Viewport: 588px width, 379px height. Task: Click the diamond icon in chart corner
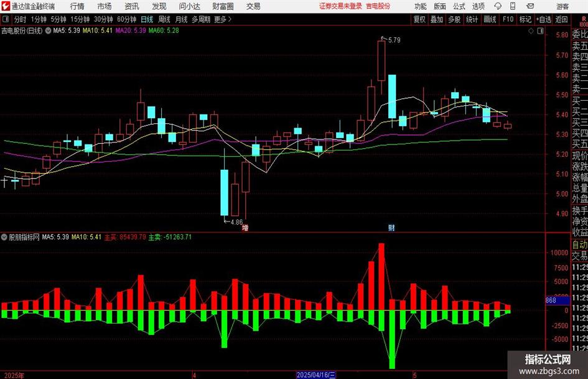click(x=531, y=31)
